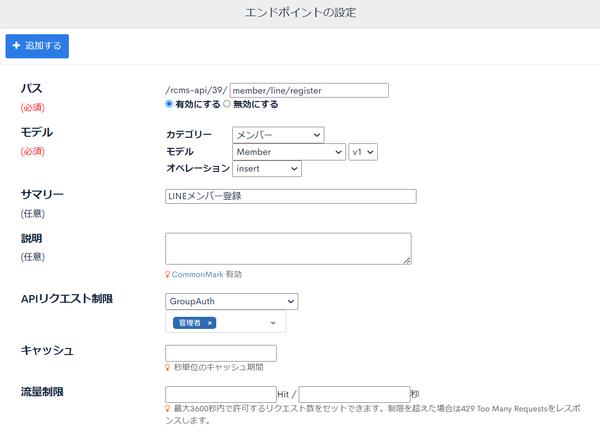Open the オペレーション dropdown showing insert
600x434 pixels.
[267, 169]
